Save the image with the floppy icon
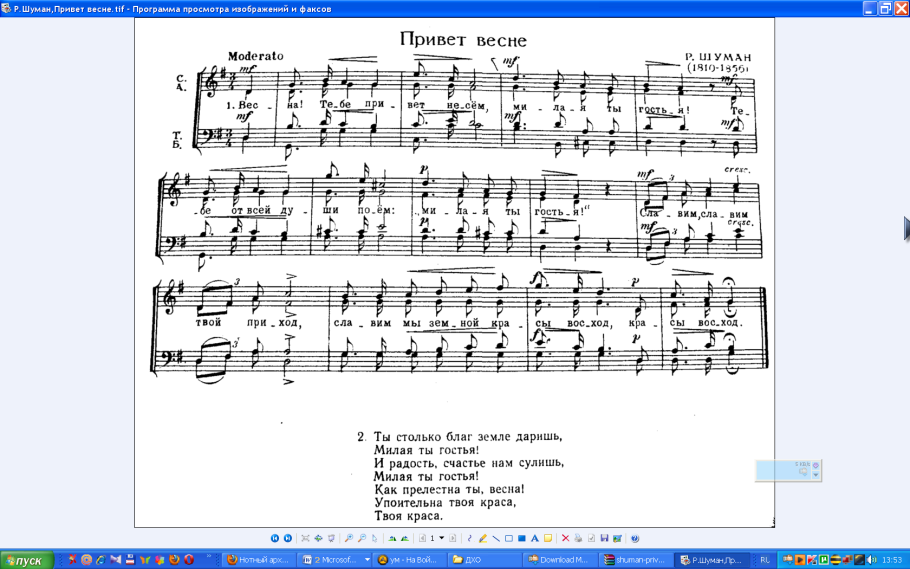910x569 pixels. 604,538
